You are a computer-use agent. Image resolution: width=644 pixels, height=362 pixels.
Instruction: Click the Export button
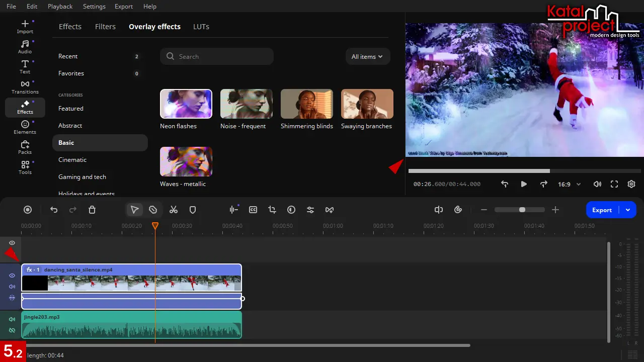coord(602,210)
